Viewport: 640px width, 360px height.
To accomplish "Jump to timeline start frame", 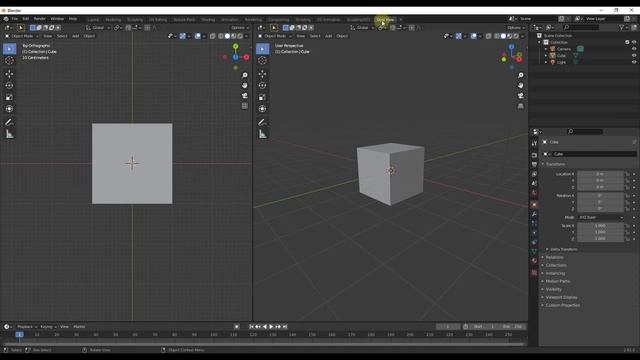I will point(251,327).
